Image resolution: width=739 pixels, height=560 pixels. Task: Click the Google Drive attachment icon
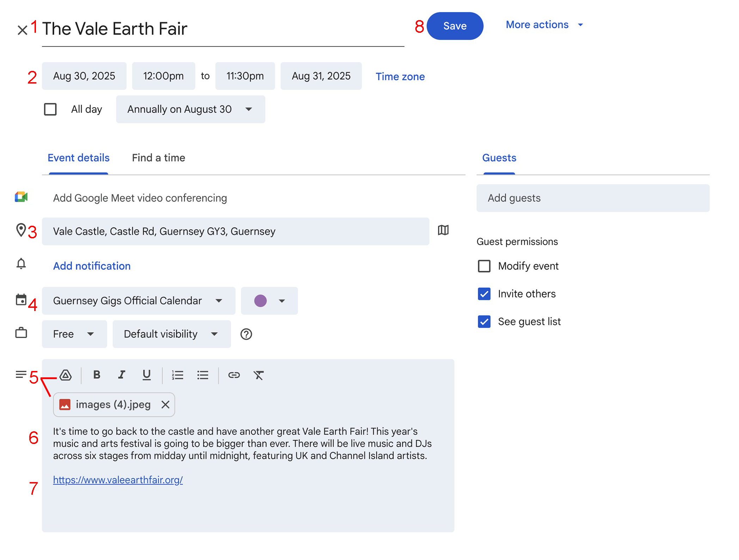coord(66,375)
